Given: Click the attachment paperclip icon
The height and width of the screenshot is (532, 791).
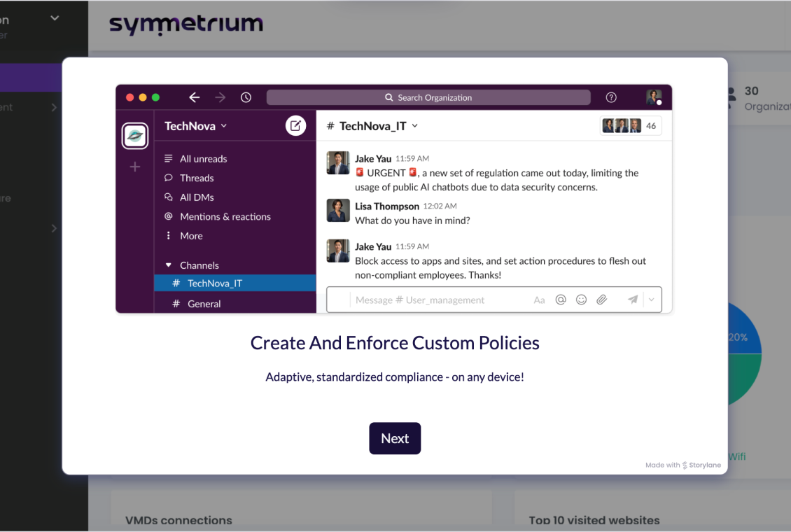Looking at the screenshot, I should (601, 300).
